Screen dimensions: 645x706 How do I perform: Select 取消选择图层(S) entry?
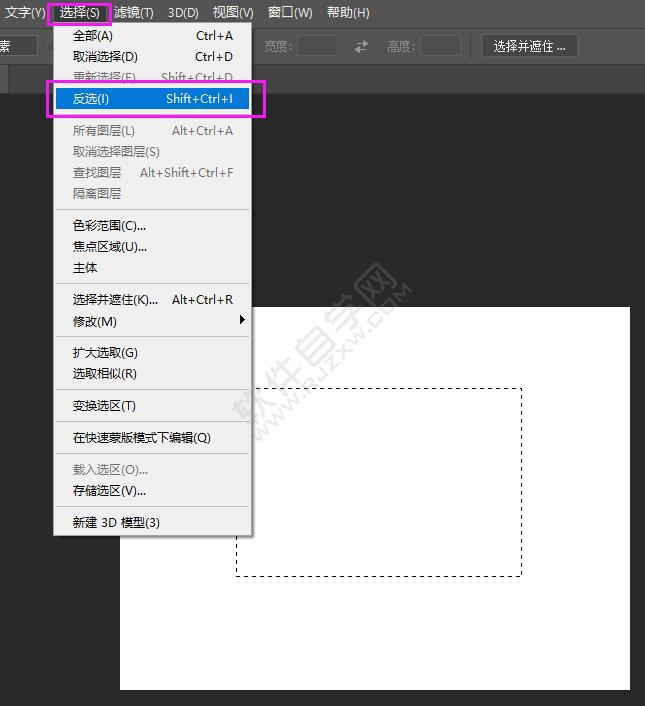153,152
